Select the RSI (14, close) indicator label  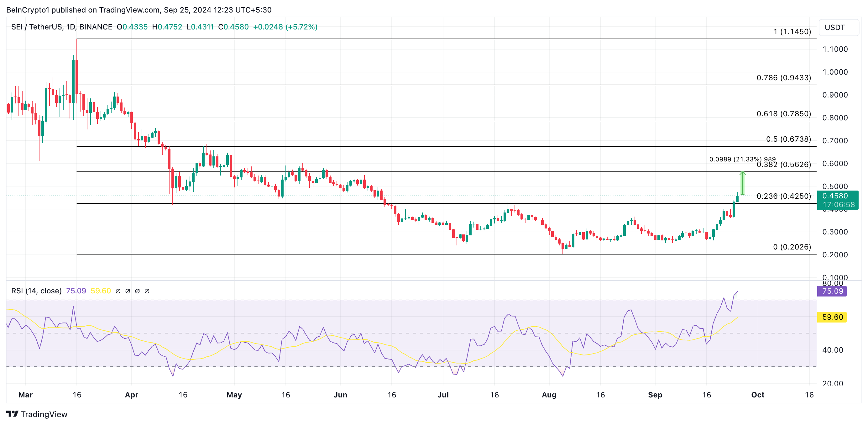click(x=36, y=291)
